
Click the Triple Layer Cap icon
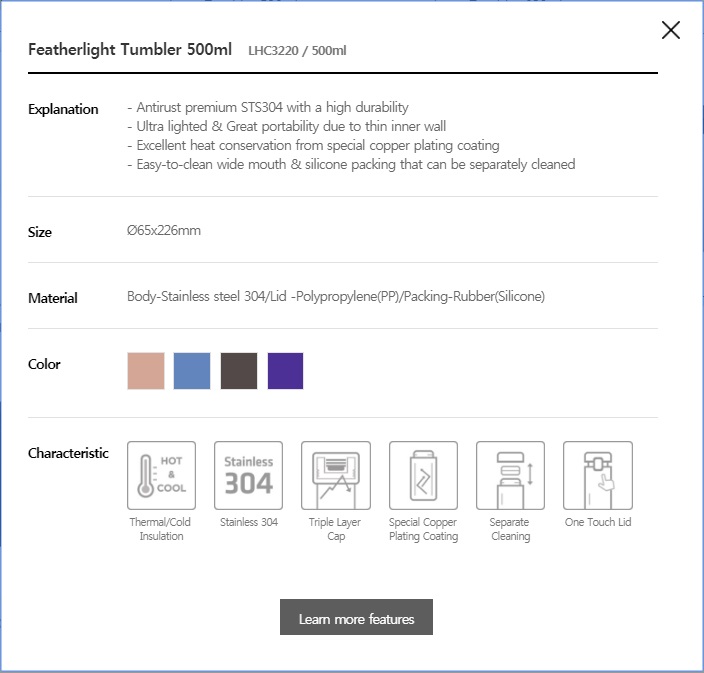click(x=336, y=475)
